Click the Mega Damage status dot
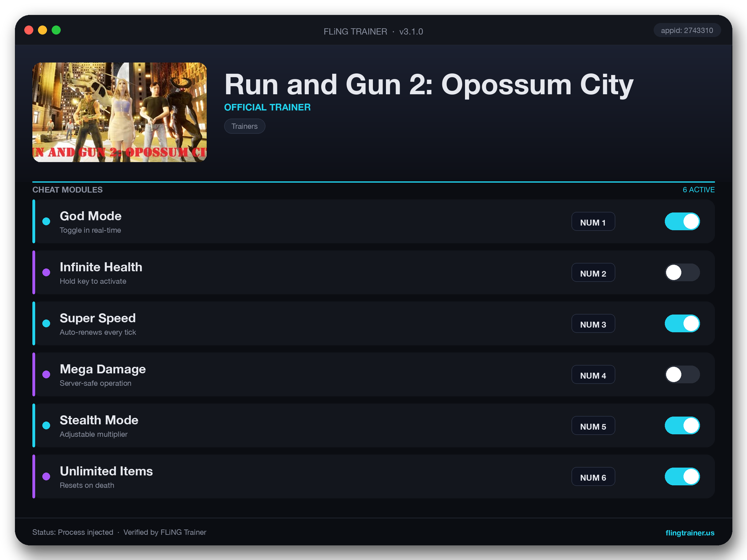Screen dimensions: 747x560 46,374
